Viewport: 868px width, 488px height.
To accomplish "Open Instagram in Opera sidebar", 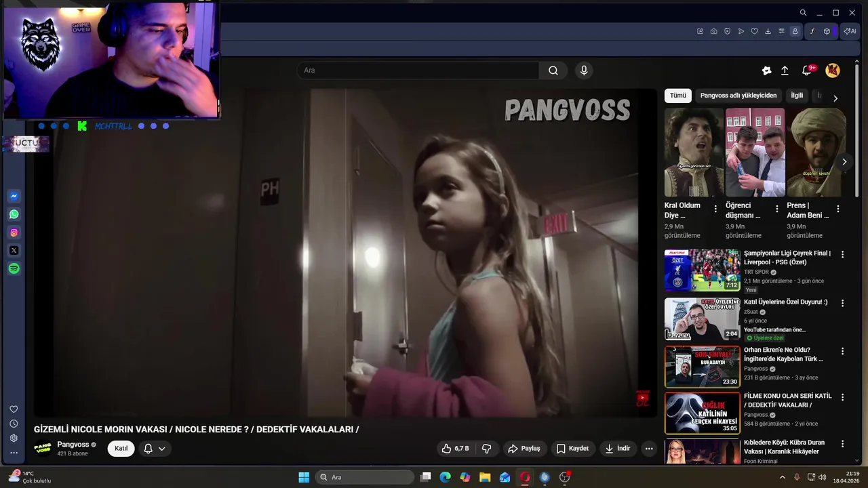I will 14,232.
